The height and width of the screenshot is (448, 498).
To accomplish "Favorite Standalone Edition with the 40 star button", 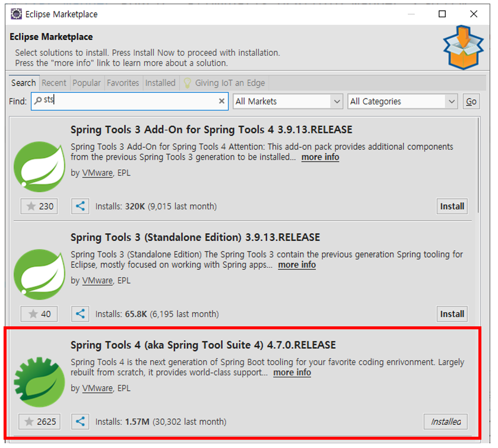I will point(39,314).
